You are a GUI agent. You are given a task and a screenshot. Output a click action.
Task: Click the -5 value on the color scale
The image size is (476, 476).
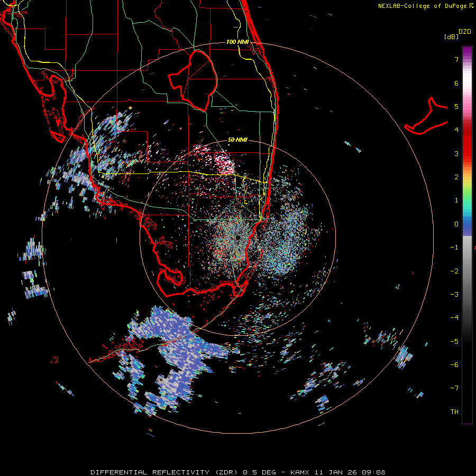click(454, 342)
